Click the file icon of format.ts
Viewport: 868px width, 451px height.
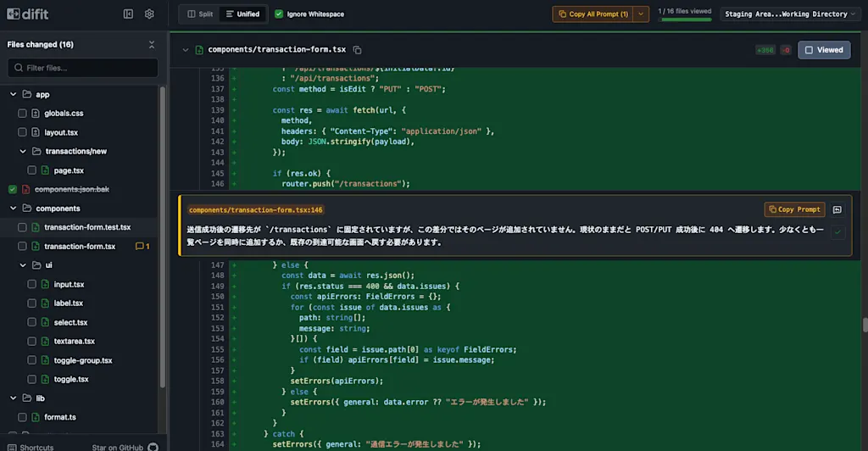[x=36, y=417]
